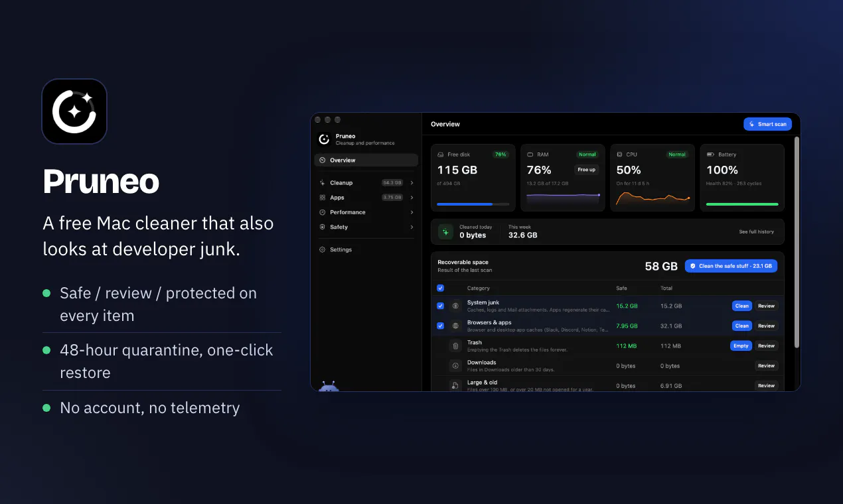Image resolution: width=843 pixels, height=504 pixels.
Task: Uncheck the System junk checkbox
Action: [x=441, y=306]
